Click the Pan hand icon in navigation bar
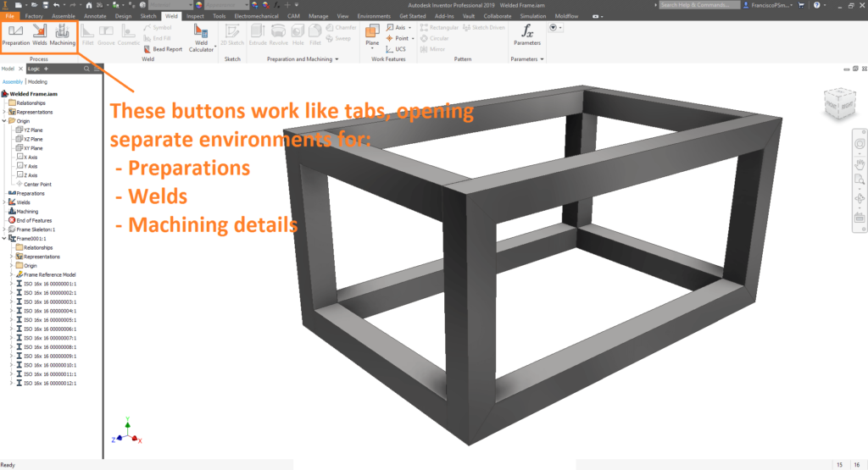Screen dimensions: 868x470 (x=860, y=163)
